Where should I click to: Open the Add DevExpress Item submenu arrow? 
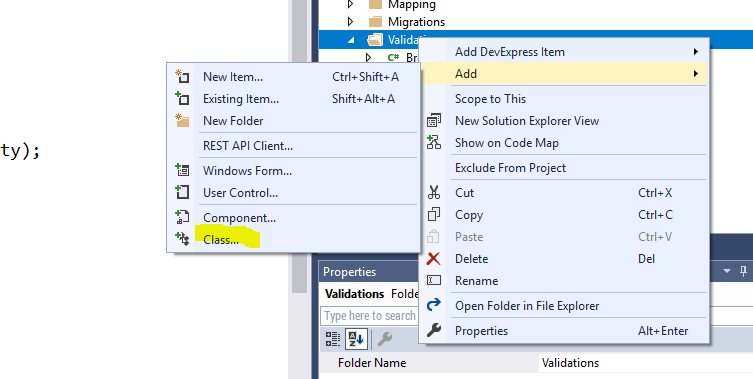click(695, 51)
